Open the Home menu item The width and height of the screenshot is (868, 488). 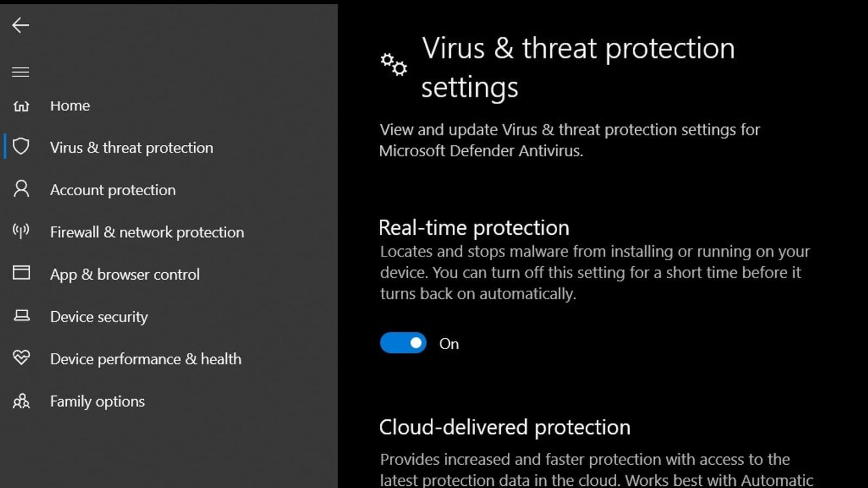point(70,106)
